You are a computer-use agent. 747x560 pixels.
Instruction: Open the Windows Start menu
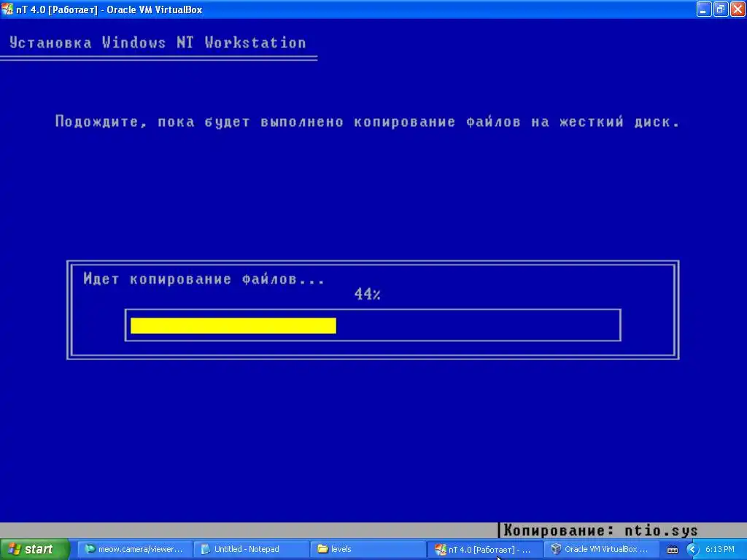click(x=34, y=549)
